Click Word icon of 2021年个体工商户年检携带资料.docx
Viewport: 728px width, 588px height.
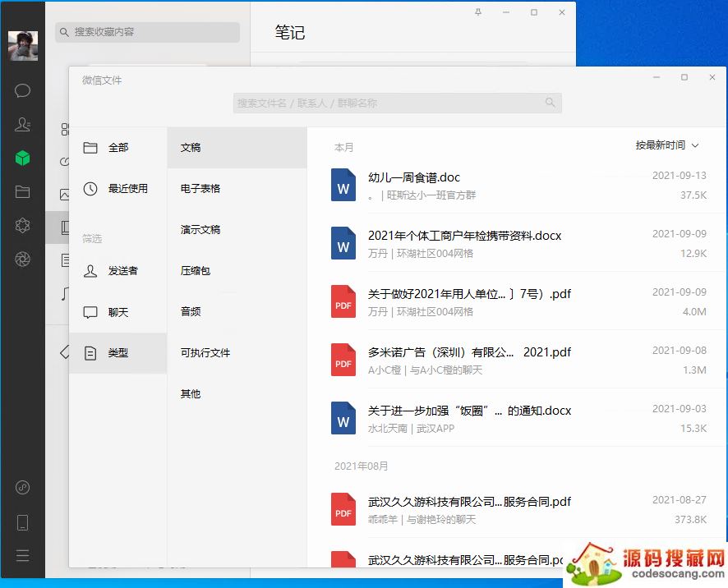pyautogui.click(x=343, y=243)
